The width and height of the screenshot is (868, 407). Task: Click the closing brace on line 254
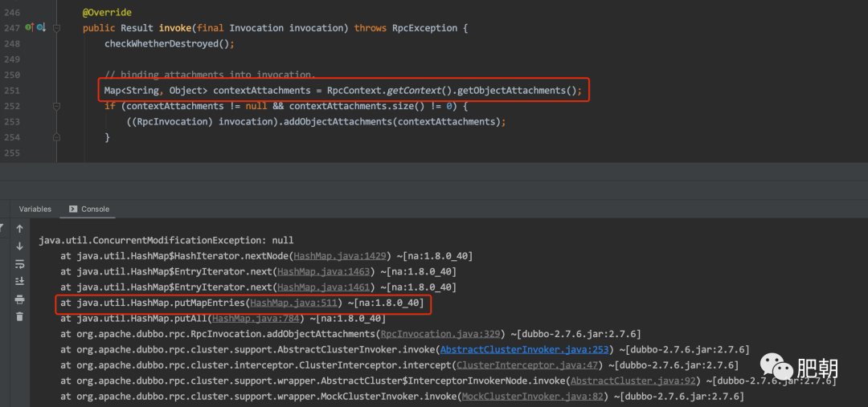(108, 136)
